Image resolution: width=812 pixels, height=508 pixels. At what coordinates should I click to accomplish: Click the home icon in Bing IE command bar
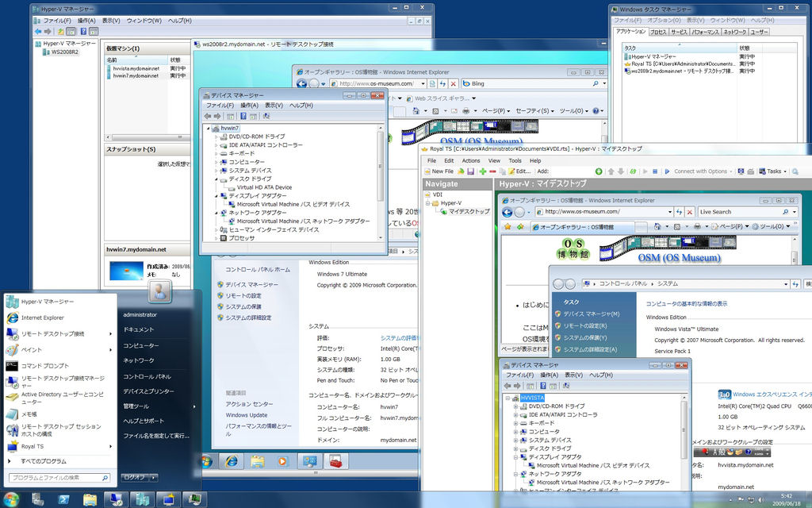(416, 111)
